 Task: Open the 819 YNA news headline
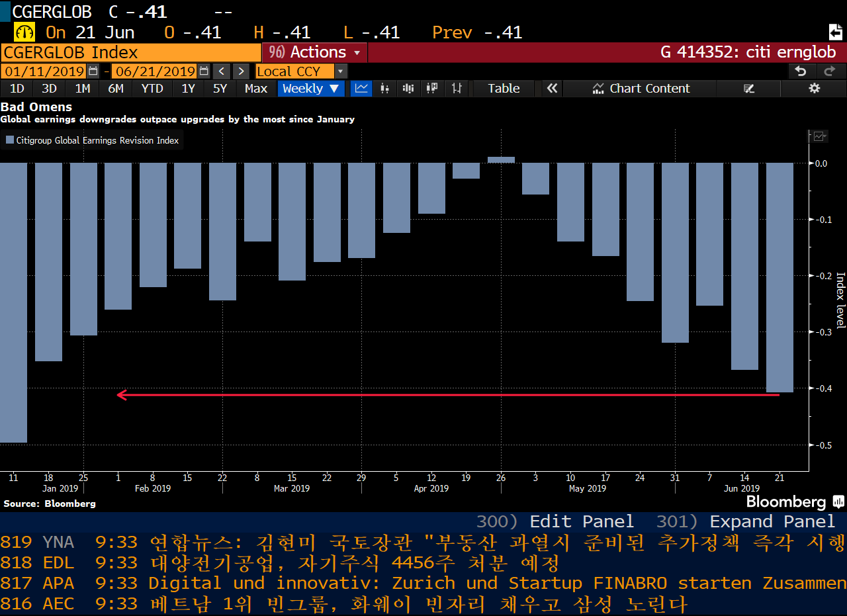423,543
